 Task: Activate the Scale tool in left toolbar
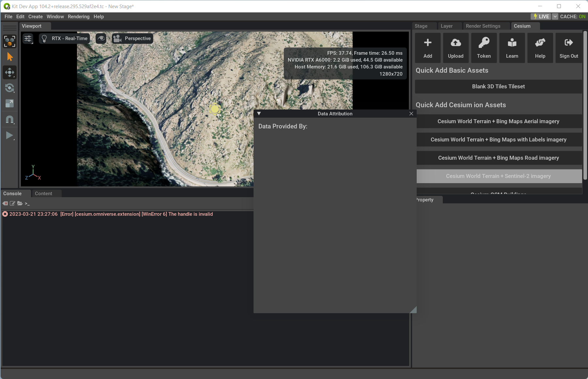tap(10, 104)
